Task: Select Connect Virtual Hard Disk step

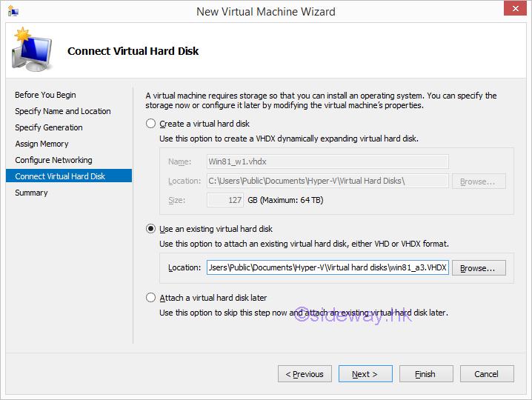Action: (60, 176)
